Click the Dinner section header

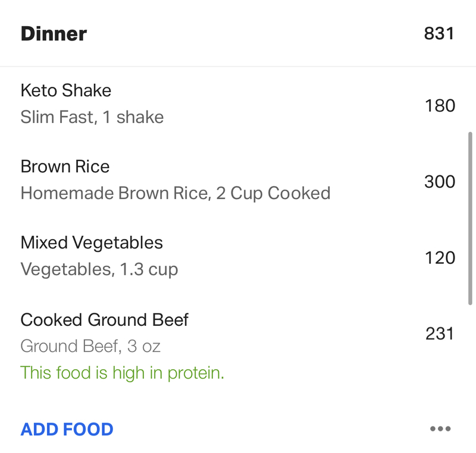click(238, 33)
